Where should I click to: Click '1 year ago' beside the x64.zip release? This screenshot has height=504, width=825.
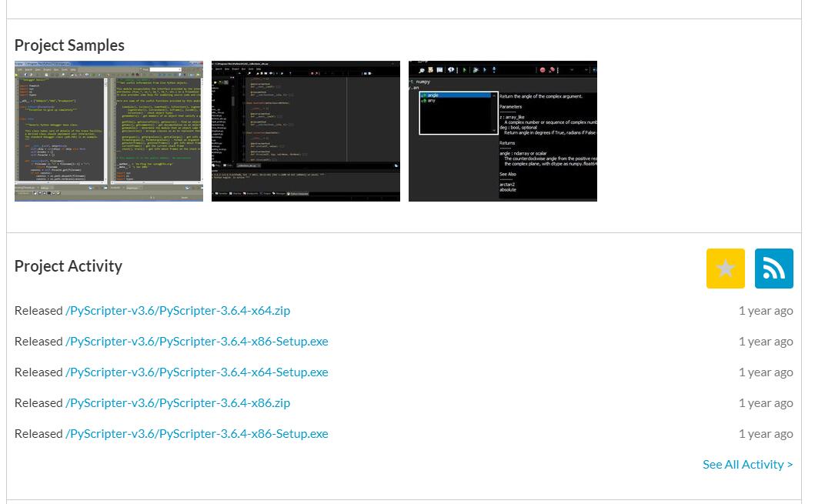click(766, 311)
